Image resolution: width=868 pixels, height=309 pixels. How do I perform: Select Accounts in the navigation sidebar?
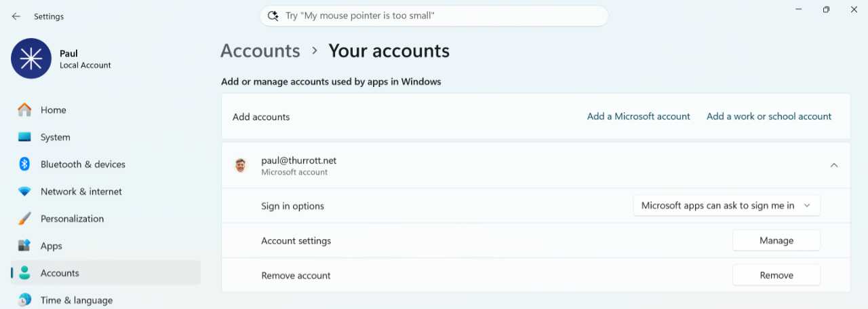click(x=106, y=273)
